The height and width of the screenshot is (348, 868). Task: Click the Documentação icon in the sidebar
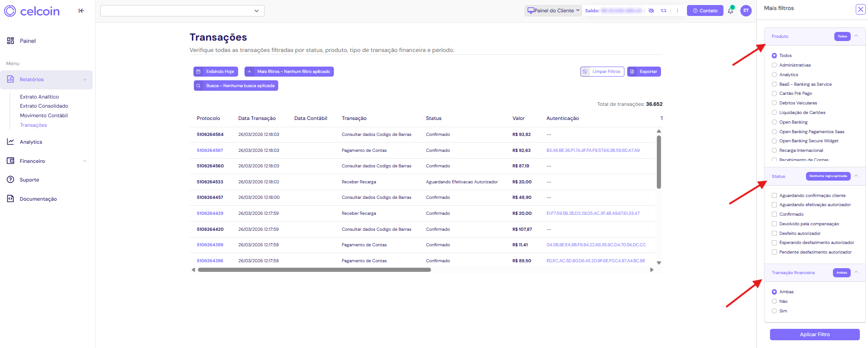click(10, 199)
